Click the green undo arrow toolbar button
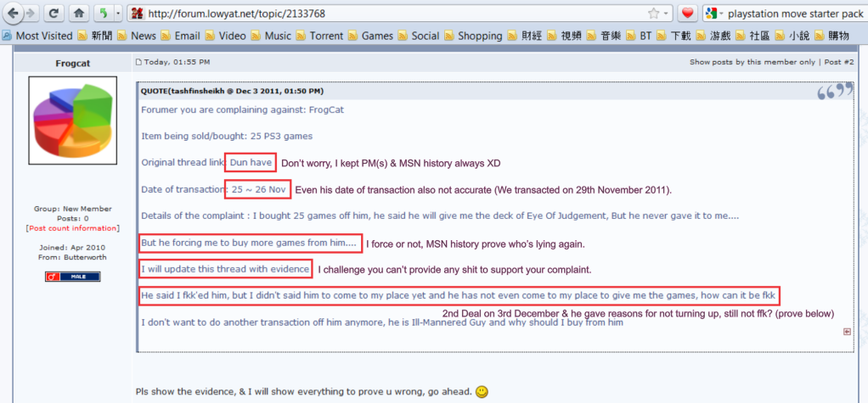Viewport: 868px width, 403px height. [104, 14]
